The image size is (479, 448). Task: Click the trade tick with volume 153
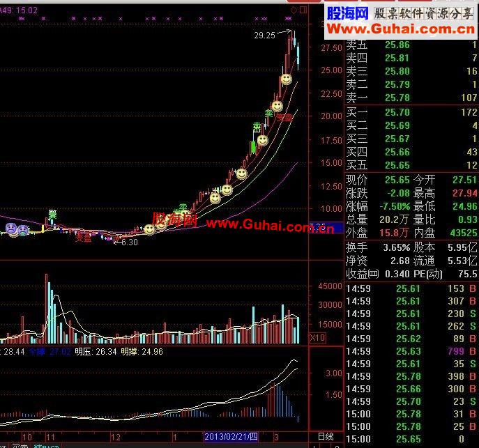411,288
